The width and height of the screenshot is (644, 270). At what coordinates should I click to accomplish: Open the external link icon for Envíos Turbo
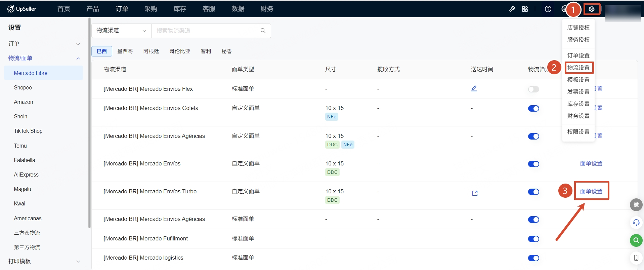pyautogui.click(x=475, y=193)
